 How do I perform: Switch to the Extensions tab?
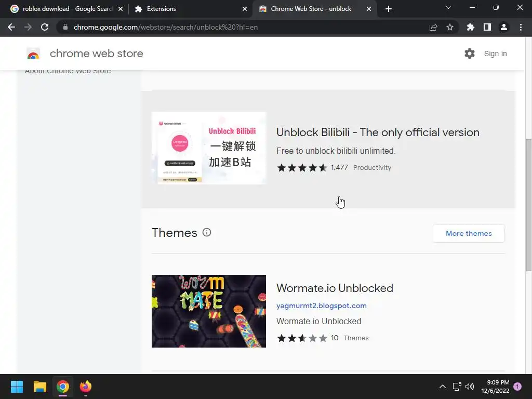(190, 9)
